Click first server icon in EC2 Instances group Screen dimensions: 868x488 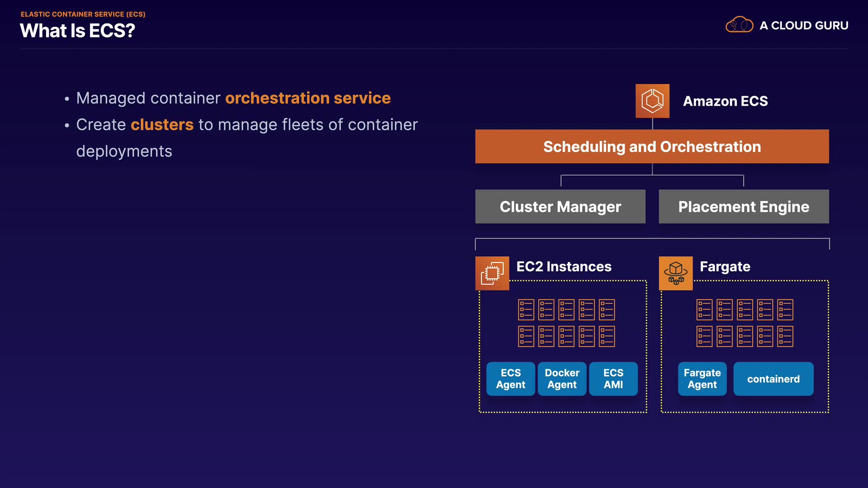coord(526,310)
